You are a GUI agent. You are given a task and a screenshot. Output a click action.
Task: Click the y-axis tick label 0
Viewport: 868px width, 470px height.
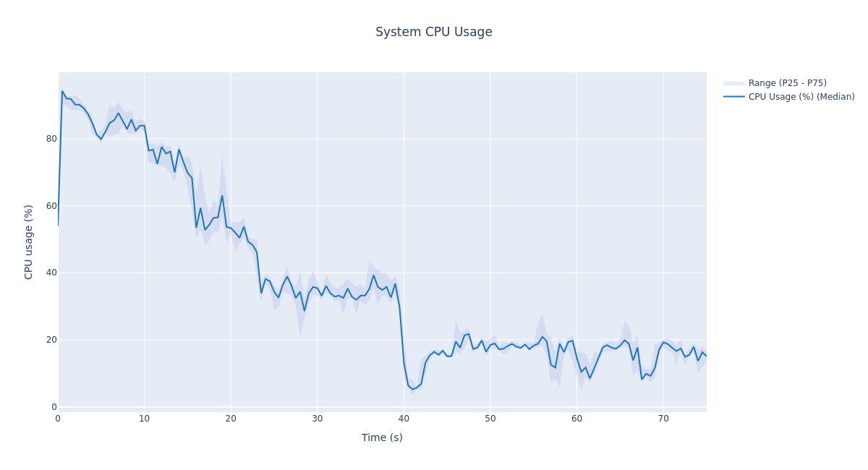click(x=54, y=407)
